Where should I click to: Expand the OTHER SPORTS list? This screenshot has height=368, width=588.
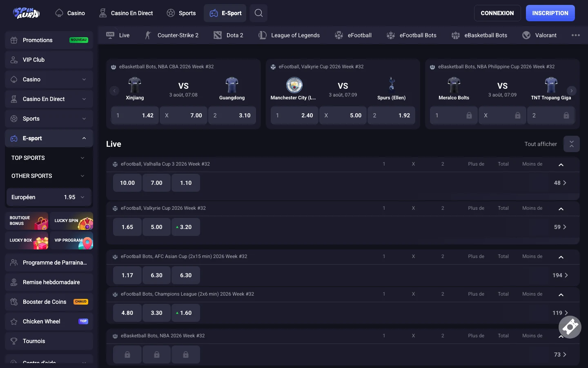click(x=49, y=176)
